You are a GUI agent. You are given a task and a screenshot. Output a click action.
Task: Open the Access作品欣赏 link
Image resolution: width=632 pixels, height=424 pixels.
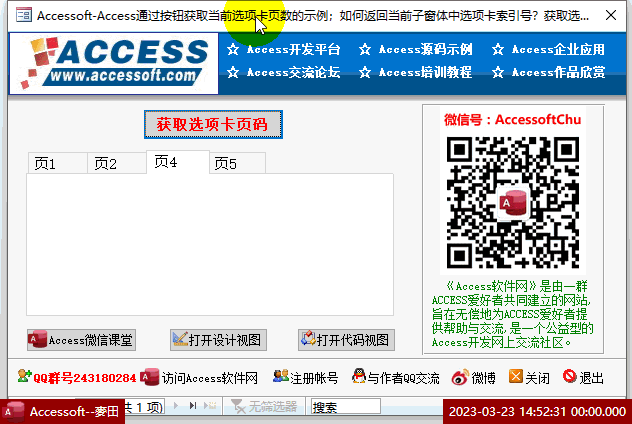pos(558,73)
